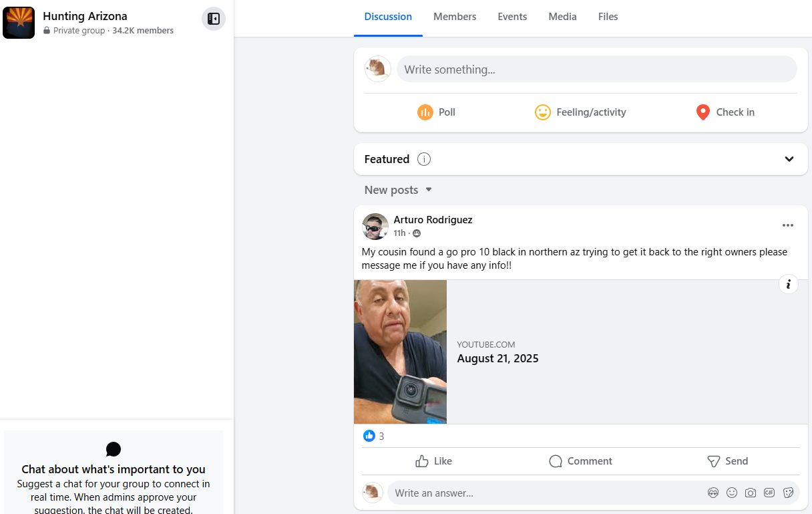Like Arturo Rodriguez's post

434,461
